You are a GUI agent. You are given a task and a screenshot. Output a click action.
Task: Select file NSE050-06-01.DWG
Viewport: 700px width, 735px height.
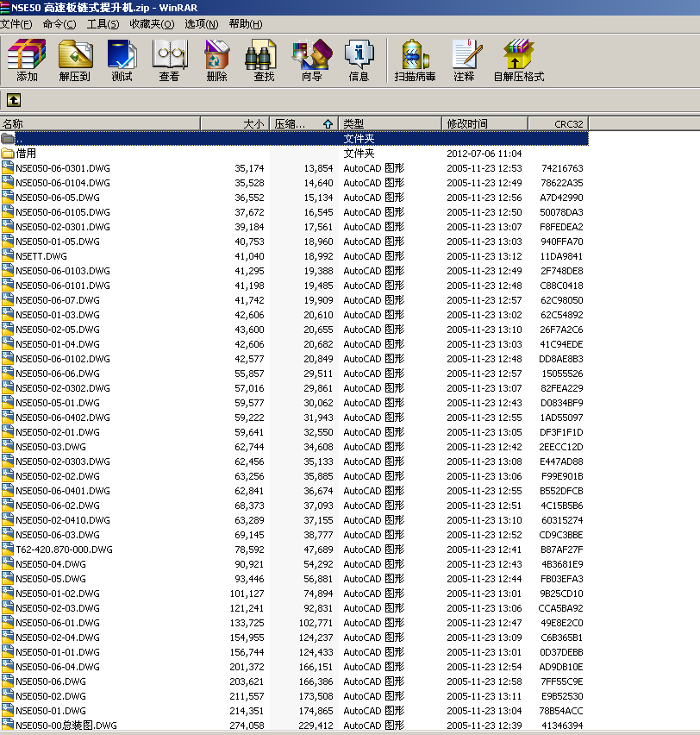pyautogui.click(x=58, y=623)
